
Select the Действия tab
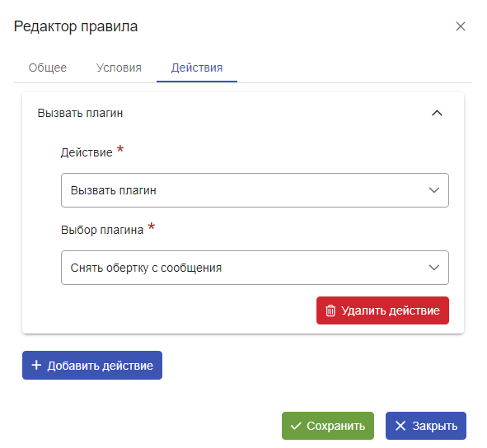tap(197, 68)
